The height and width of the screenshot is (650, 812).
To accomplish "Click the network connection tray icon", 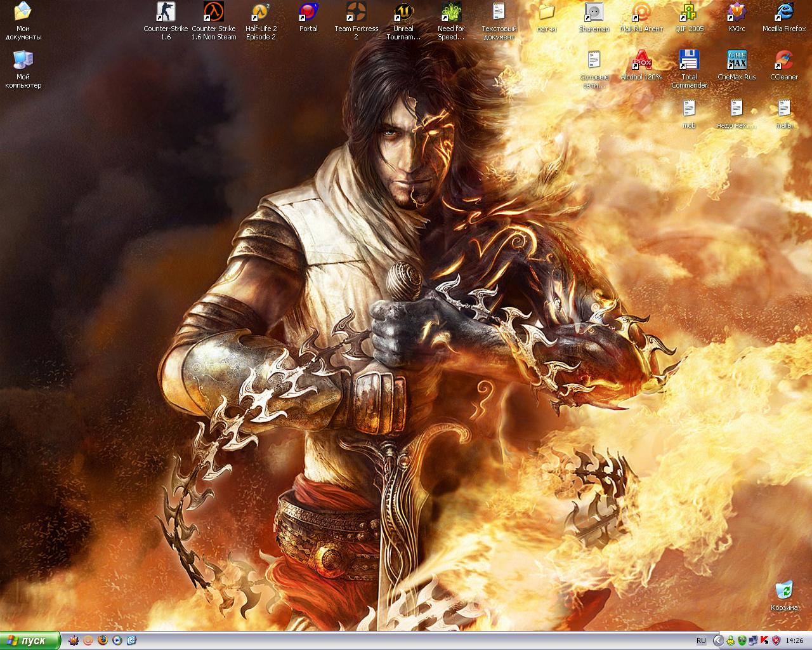I will [x=753, y=640].
